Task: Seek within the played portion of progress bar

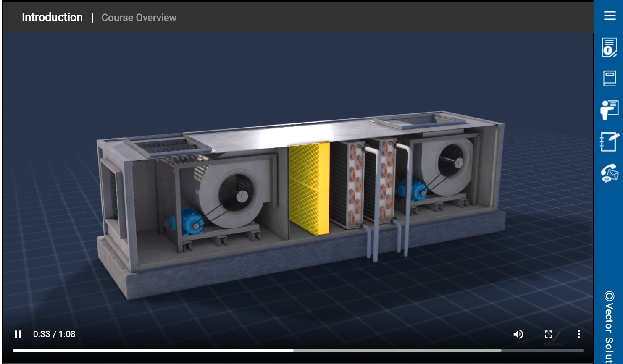Action: click(x=151, y=350)
